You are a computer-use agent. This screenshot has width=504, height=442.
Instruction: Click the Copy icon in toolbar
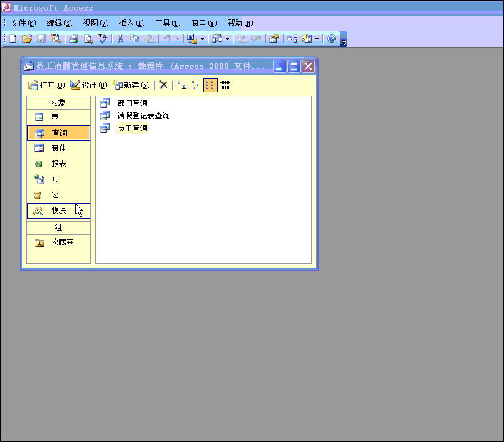coord(134,39)
